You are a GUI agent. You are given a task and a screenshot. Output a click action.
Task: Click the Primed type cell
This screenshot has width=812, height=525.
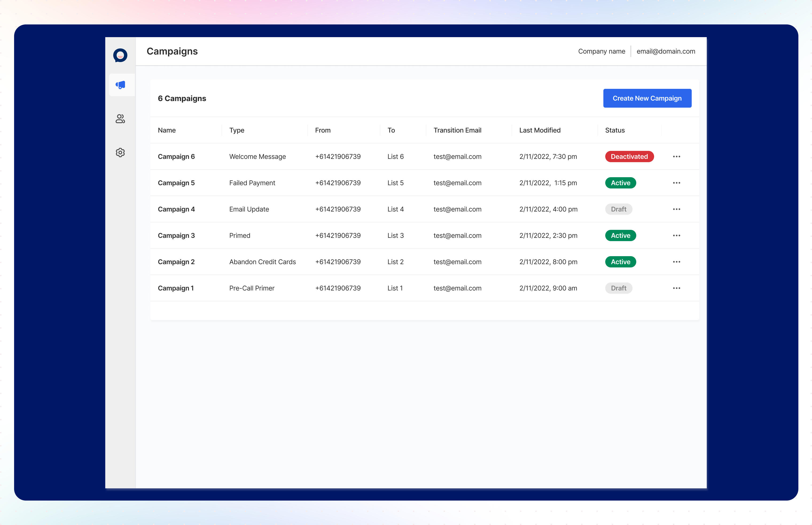[240, 235]
